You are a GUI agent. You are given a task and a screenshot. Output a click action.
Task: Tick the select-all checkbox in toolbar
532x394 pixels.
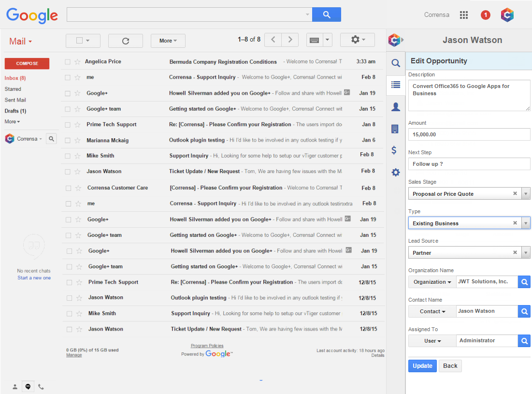pyautogui.click(x=79, y=41)
